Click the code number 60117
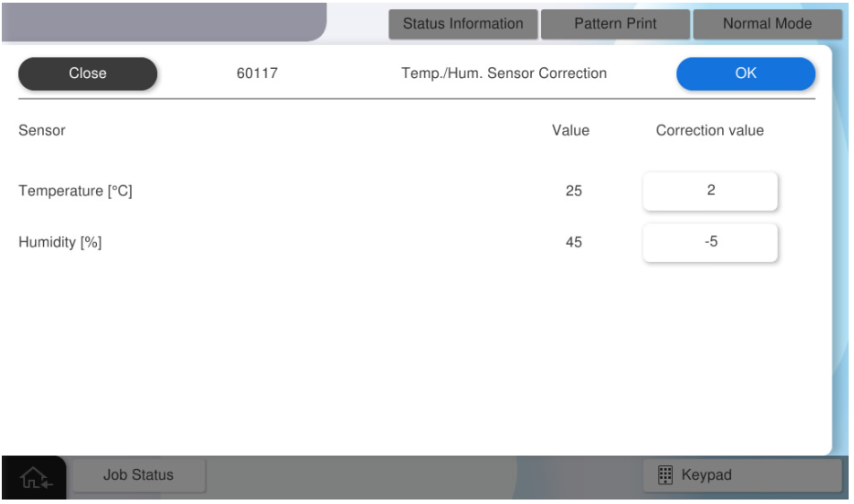This screenshot has width=854, height=504. (257, 74)
